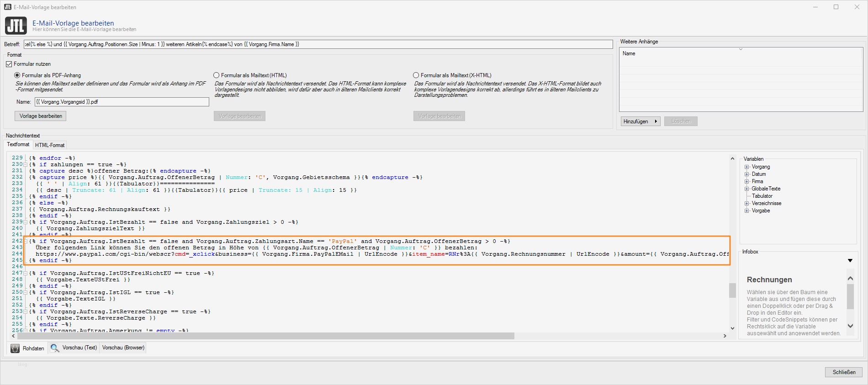Focus the PDF Name input field
The width and height of the screenshot is (868, 385).
122,102
